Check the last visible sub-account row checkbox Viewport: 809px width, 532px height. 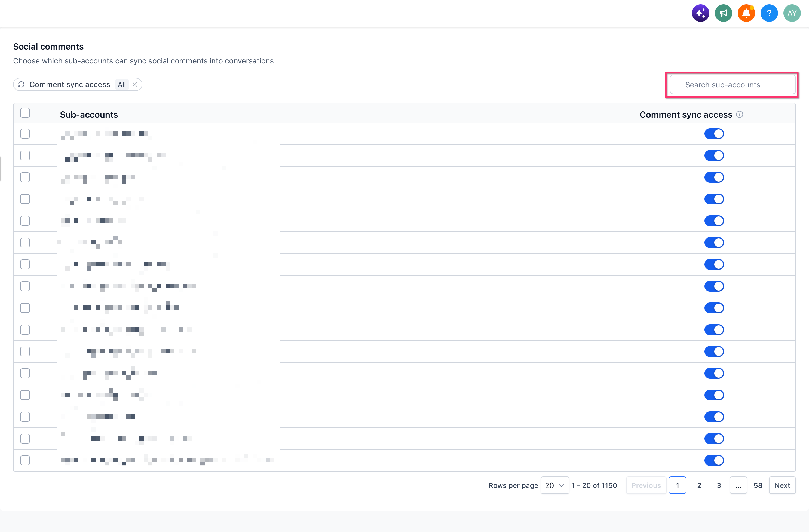(25, 460)
